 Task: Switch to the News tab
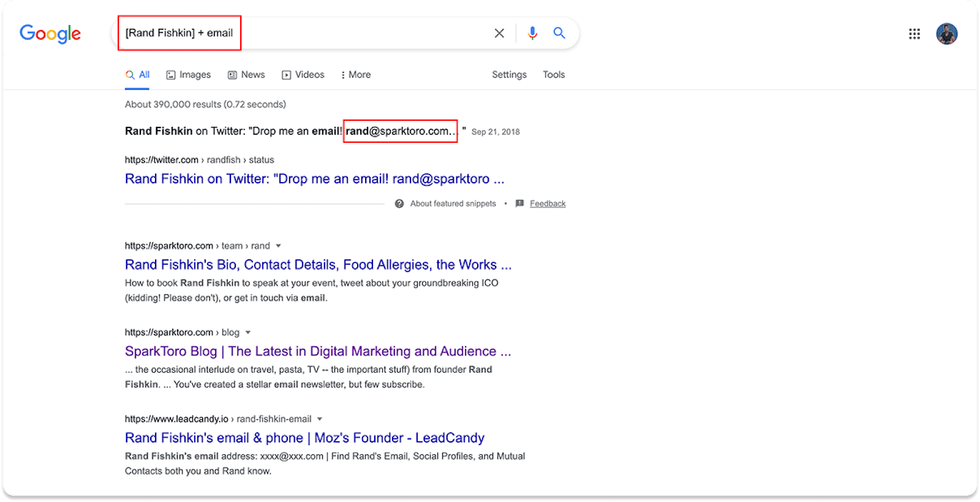coord(246,75)
